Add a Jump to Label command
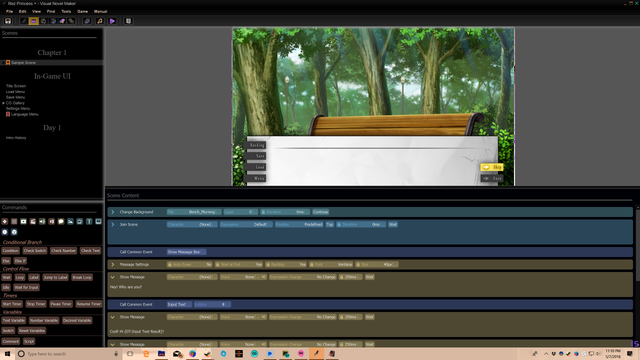 (56, 278)
